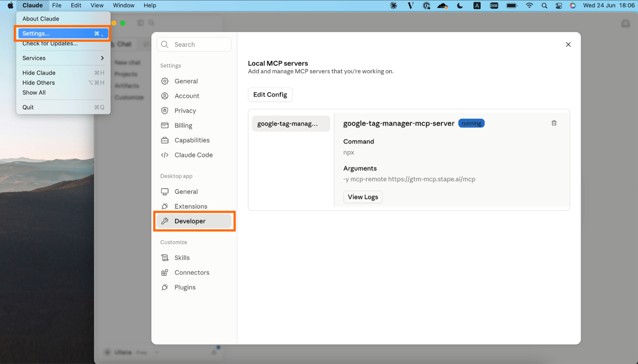Click the Privacy shield lock icon
638x364 pixels.
click(x=165, y=111)
